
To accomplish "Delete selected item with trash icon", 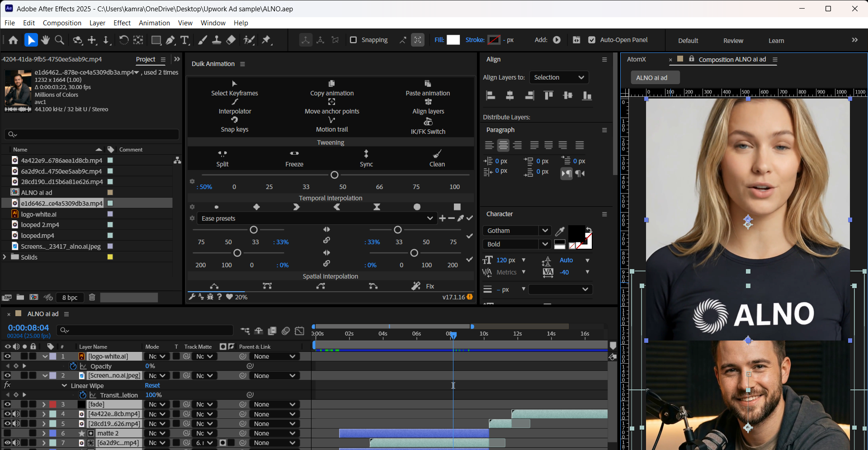I will pos(92,297).
